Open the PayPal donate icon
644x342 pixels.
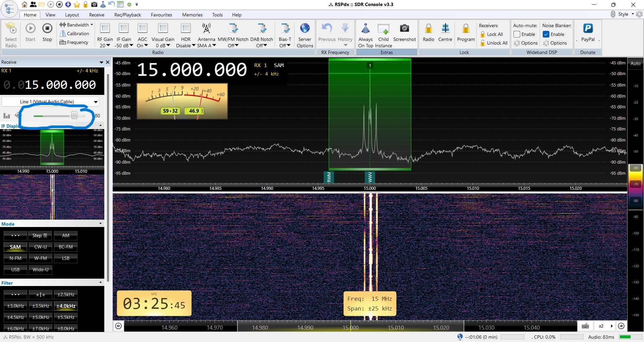point(588,29)
